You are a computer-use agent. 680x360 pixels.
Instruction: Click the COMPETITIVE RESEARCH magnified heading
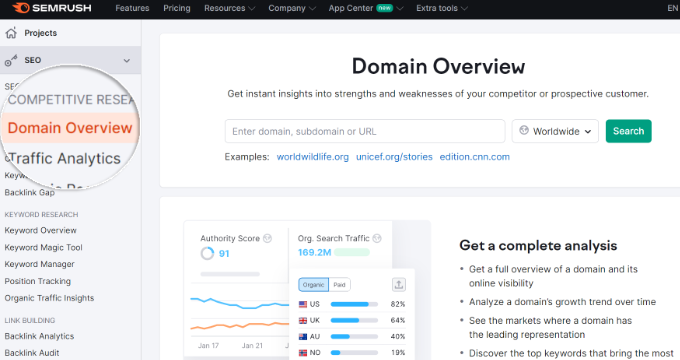coord(72,100)
